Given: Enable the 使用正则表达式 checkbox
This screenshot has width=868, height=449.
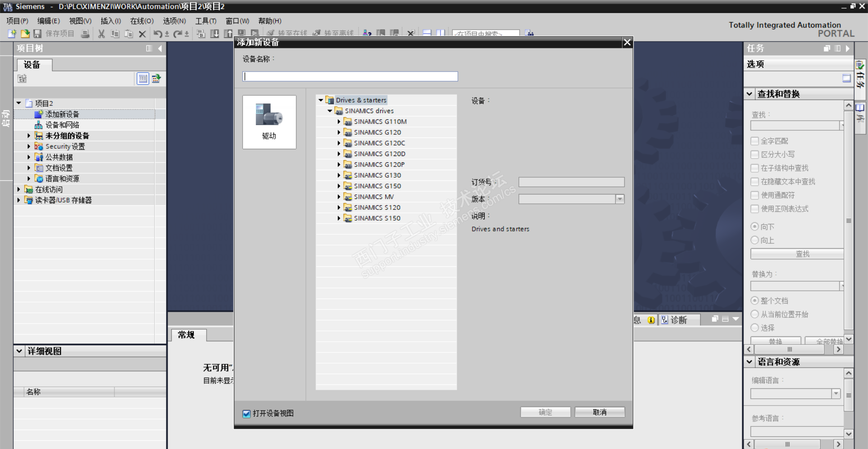Looking at the screenshot, I should tap(755, 209).
